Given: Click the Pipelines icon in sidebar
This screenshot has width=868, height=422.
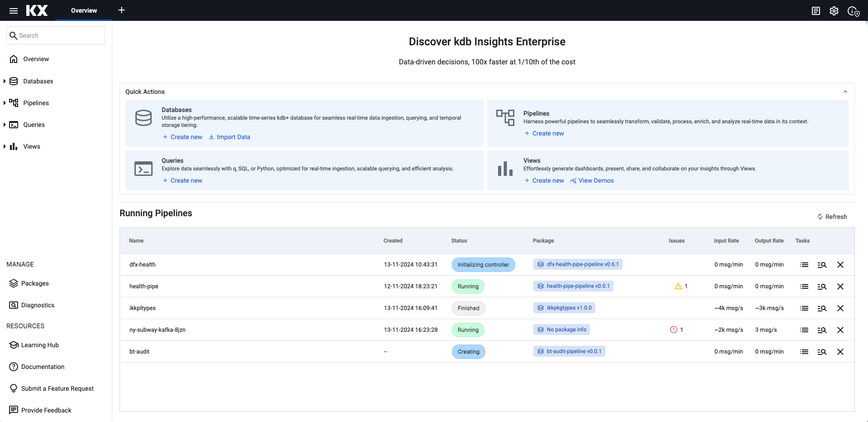Looking at the screenshot, I should coord(14,103).
